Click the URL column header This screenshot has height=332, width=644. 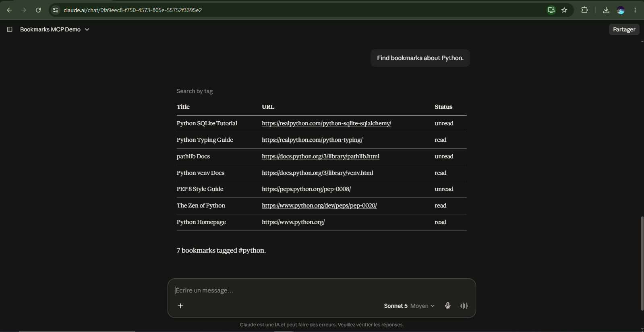pyautogui.click(x=268, y=107)
